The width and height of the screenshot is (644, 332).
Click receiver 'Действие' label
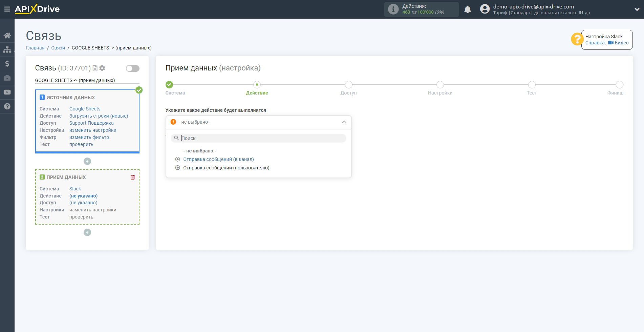(50, 196)
